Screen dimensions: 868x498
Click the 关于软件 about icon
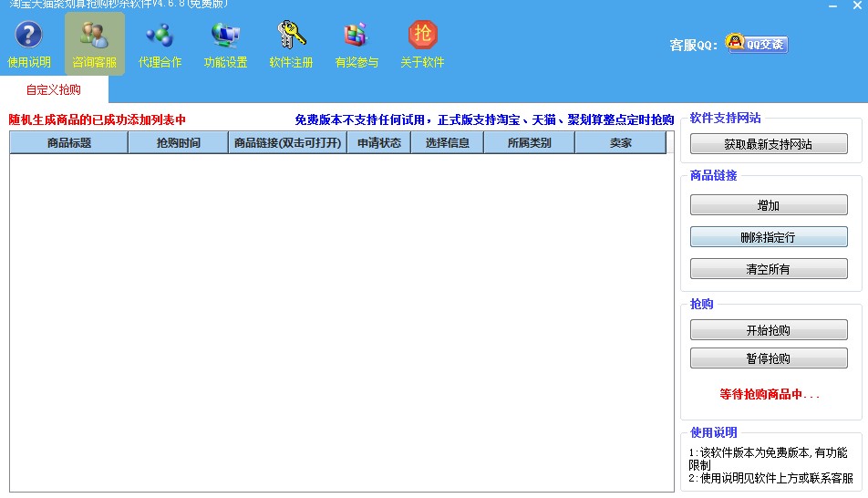[x=422, y=45]
